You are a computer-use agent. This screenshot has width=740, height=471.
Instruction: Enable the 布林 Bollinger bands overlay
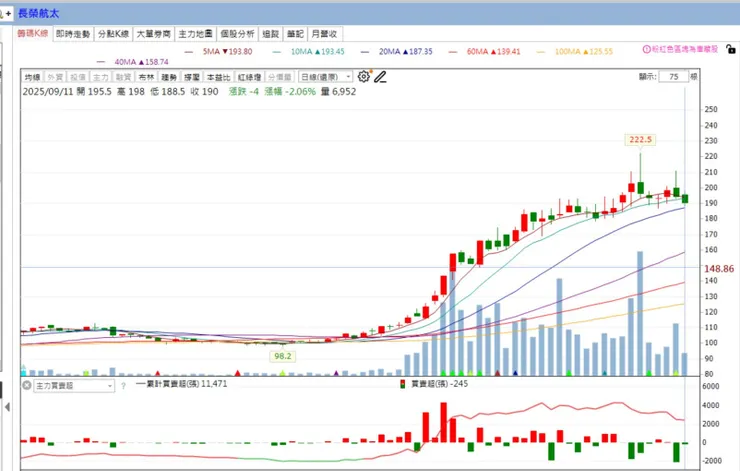tap(146, 77)
